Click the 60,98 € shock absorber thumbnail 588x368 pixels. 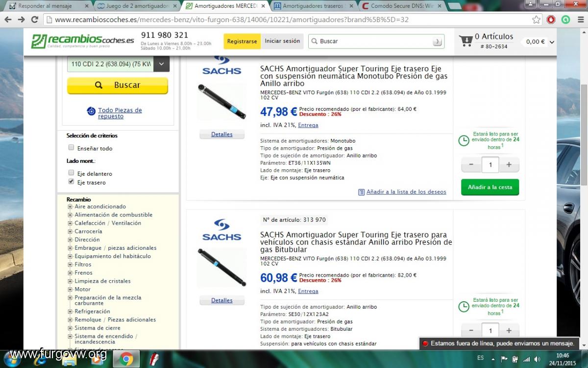pyautogui.click(x=221, y=267)
